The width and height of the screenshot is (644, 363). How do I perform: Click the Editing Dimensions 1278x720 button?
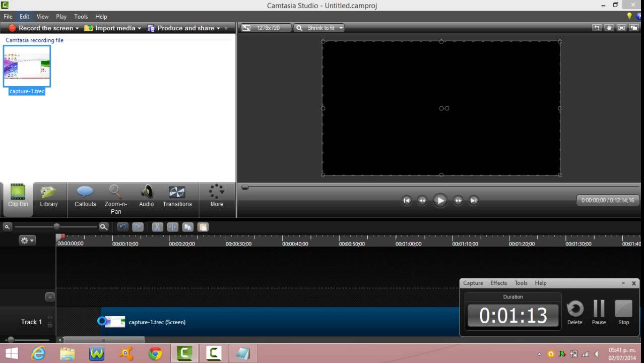click(265, 28)
